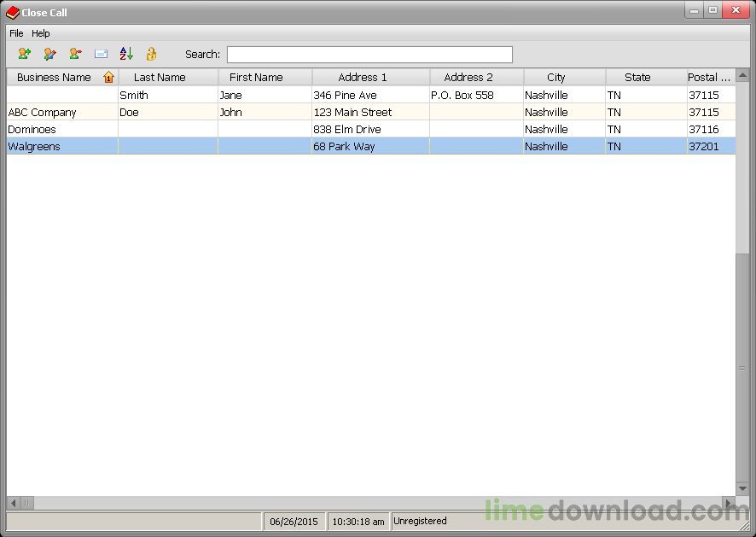Click the Address 2 column header
Viewport: 756px width, 537px height.
point(476,77)
